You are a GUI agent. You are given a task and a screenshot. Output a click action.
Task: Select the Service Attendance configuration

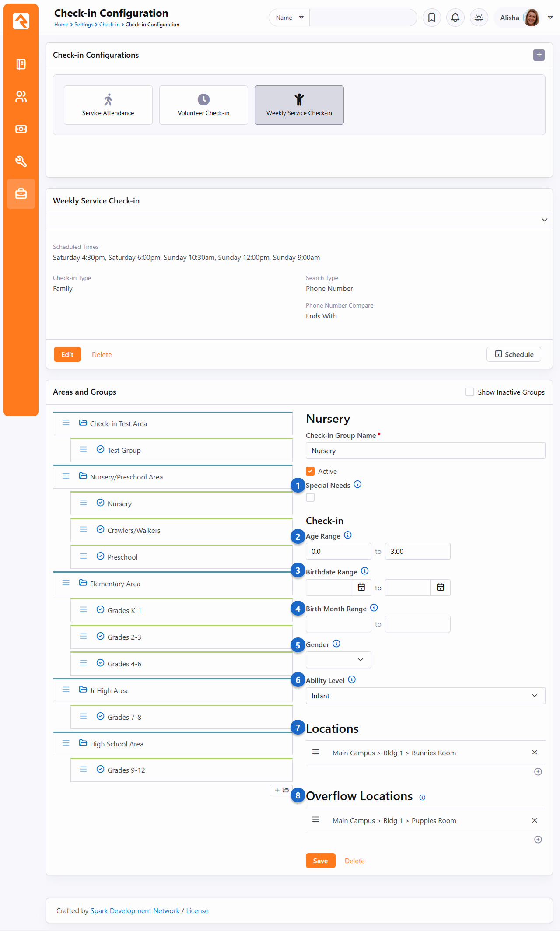click(108, 105)
